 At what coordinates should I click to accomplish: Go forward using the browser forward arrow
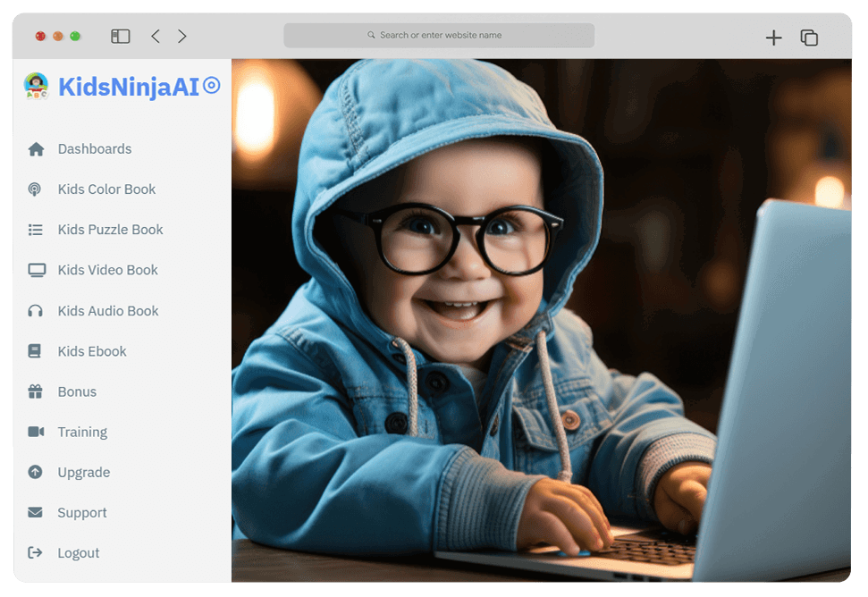182,37
